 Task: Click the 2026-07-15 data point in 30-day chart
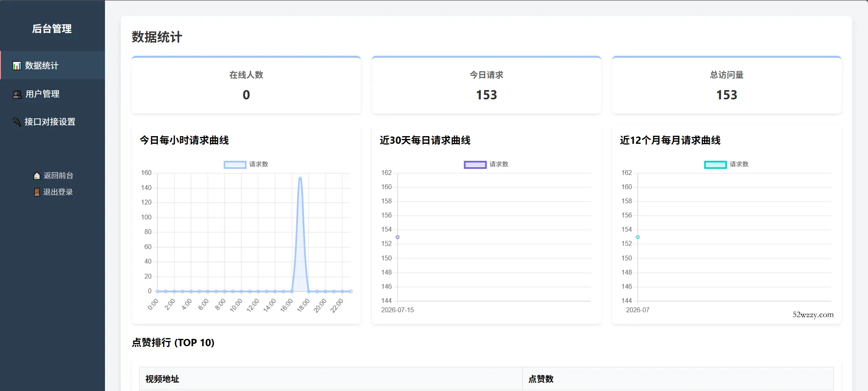398,237
